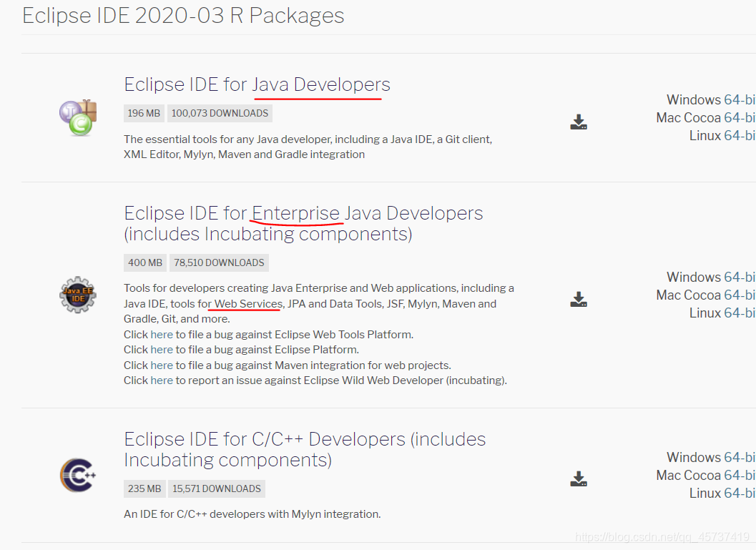Viewport: 756px width, 550px height.
Task: Download Windows 64-bit for Enterprise Java
Action: [740, 278]
